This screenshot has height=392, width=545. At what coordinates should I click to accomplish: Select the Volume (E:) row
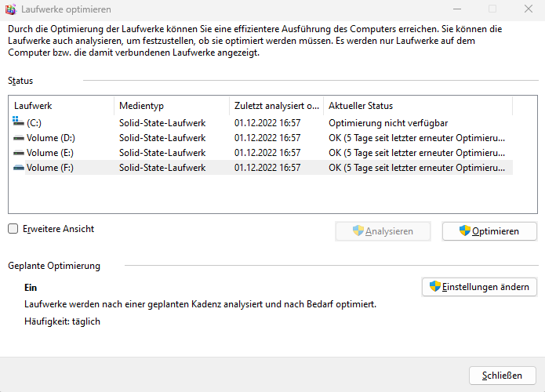coord(263,153)
